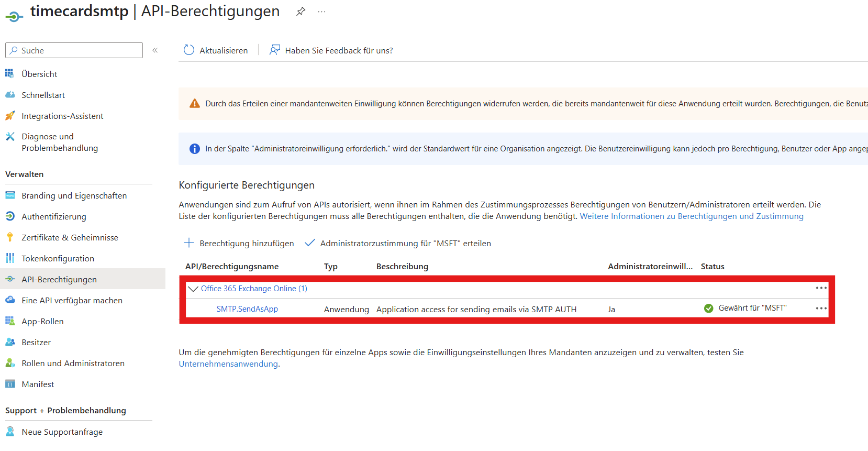
Task: Click the Anwendung type cell
Action: 347,310
